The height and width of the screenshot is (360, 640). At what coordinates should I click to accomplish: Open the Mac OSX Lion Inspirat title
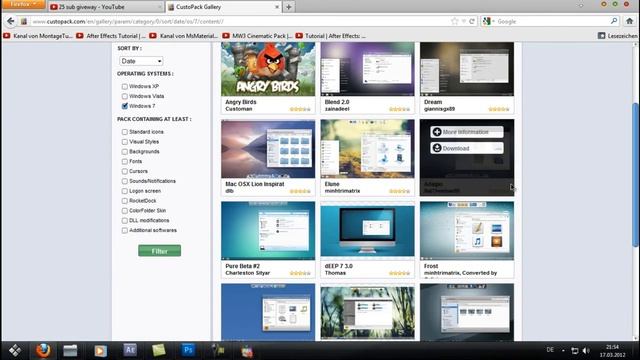pyautogui.click(x=255, y=184)
